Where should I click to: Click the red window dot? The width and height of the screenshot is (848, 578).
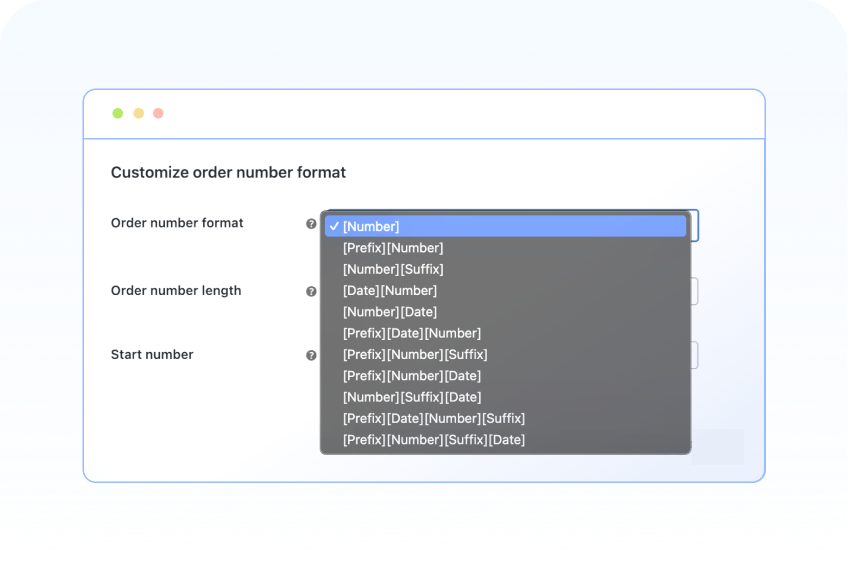coord(158,113)
